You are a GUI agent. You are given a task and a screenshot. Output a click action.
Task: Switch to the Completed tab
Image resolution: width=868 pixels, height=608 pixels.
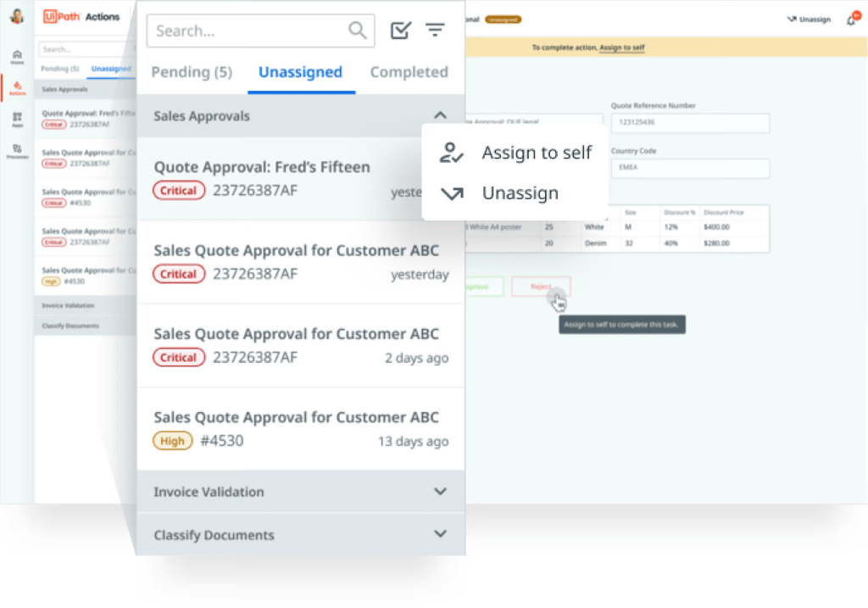click(409, 72)
